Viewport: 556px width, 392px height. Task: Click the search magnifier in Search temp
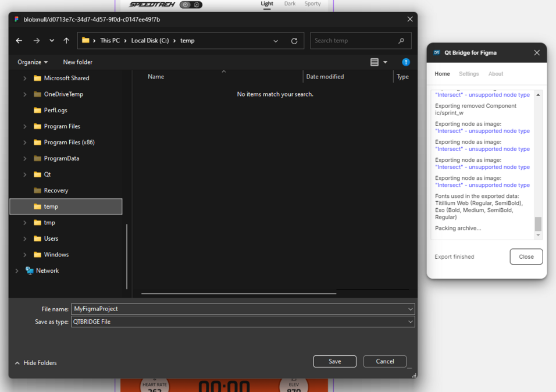pyautogui.click(x=401, y=41)
